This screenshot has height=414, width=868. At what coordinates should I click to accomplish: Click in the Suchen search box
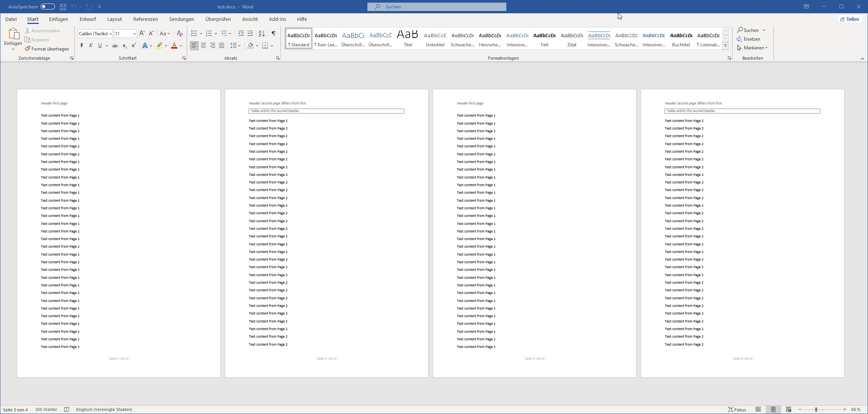(x=436, y=7)
